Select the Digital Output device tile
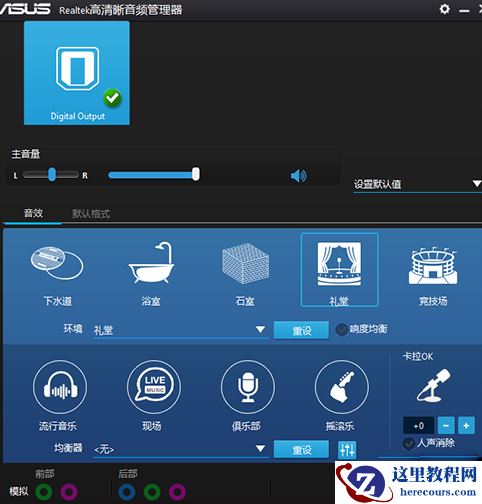 77,73
